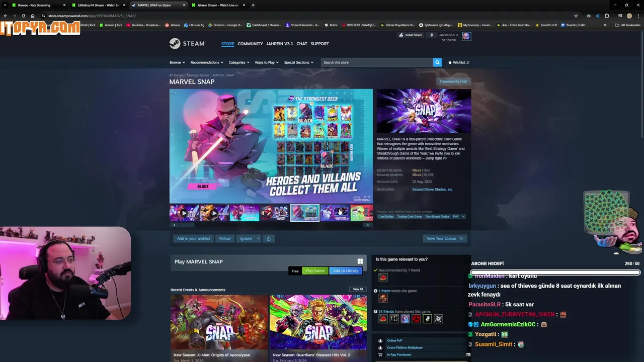
Task: Click the Card Battler tag
Action: coord(386,216)
